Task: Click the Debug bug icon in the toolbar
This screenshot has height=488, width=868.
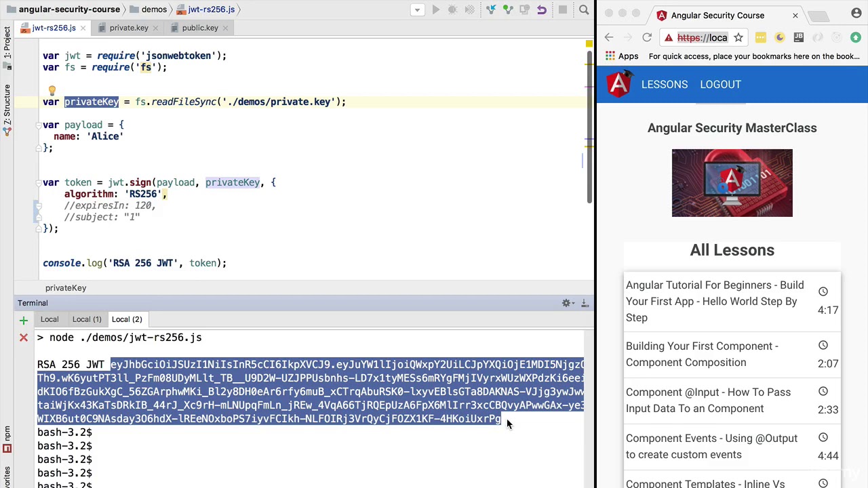Action: [x=453, y=9]
